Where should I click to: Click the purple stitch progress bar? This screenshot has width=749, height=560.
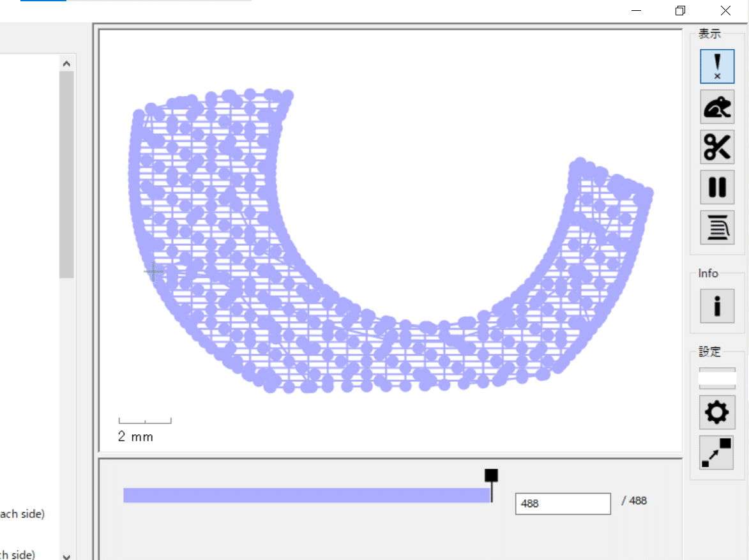(307, 495)
